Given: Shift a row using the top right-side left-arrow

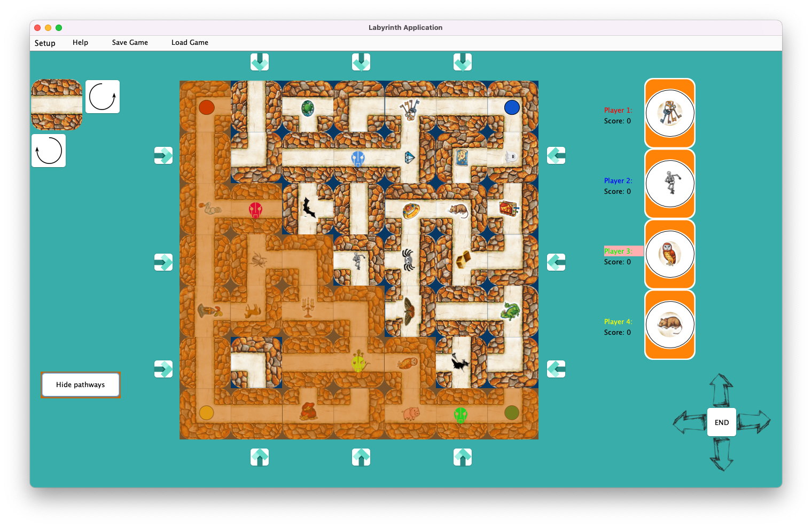Looking at the screenshot, I should [556, 155].
